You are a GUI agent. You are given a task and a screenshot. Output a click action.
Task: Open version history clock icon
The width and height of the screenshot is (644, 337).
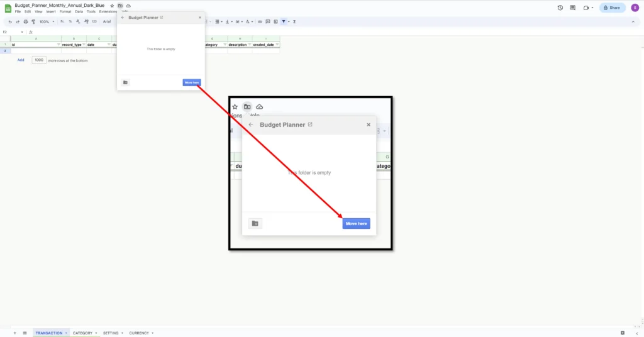coord(560,8)
